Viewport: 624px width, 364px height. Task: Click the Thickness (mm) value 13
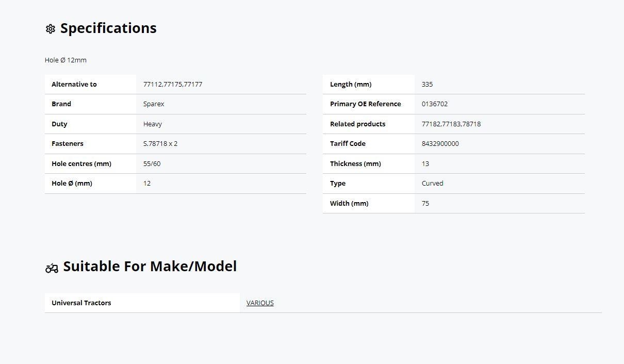coord(425,163)
